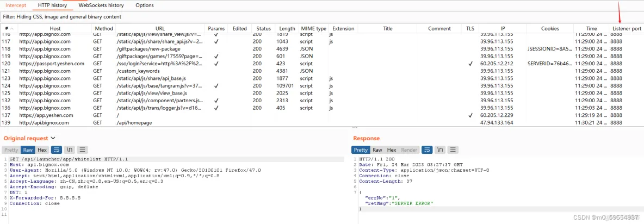Open the Response editor hamburger menu
This screenshot has width=644, height=224.
pyautogui.click(x=453, y=150)
